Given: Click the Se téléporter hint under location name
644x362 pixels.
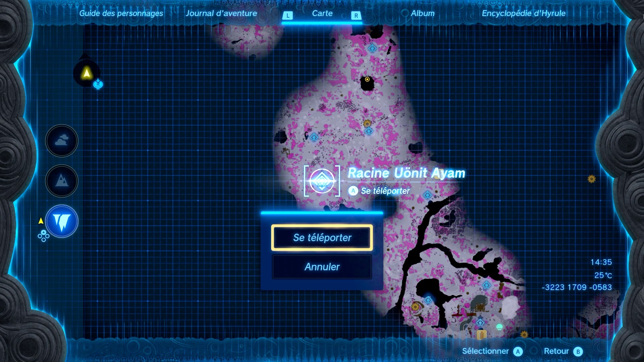Looking at the screenshot, I should [385, 191].
